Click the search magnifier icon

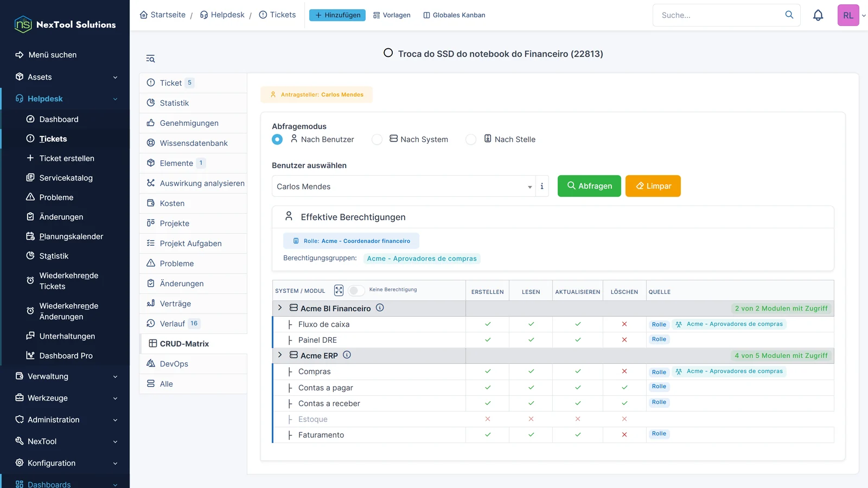click(789, 15)
